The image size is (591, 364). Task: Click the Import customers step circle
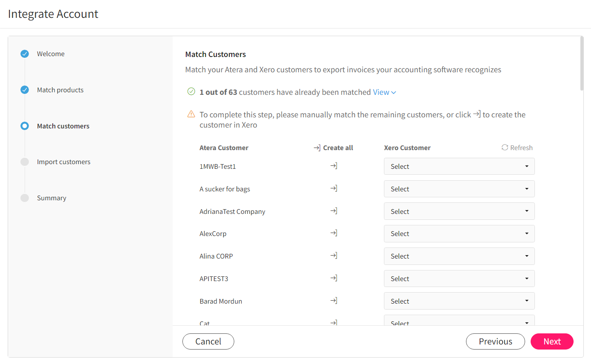[25, 162]
